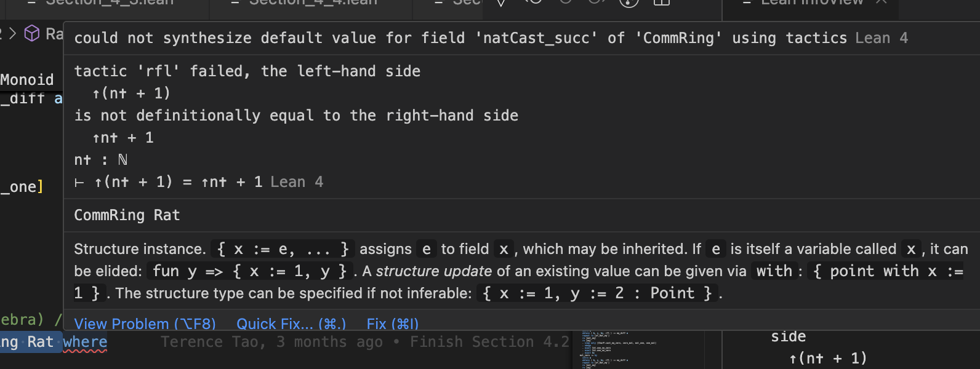Click the underlined 'where' keyword
980x369 pixels.
85,343
